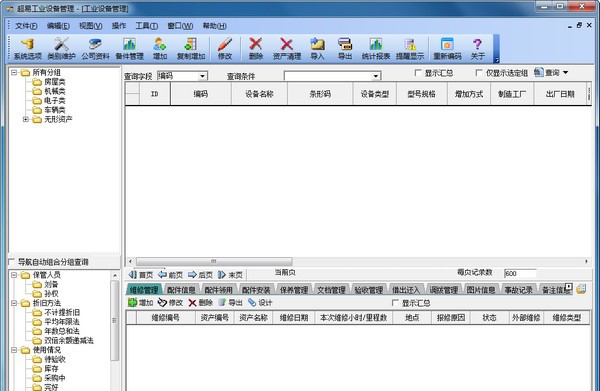Click the 每页记录数 input field
Viewport: 600px width, 391px height.
coord(520,274)
